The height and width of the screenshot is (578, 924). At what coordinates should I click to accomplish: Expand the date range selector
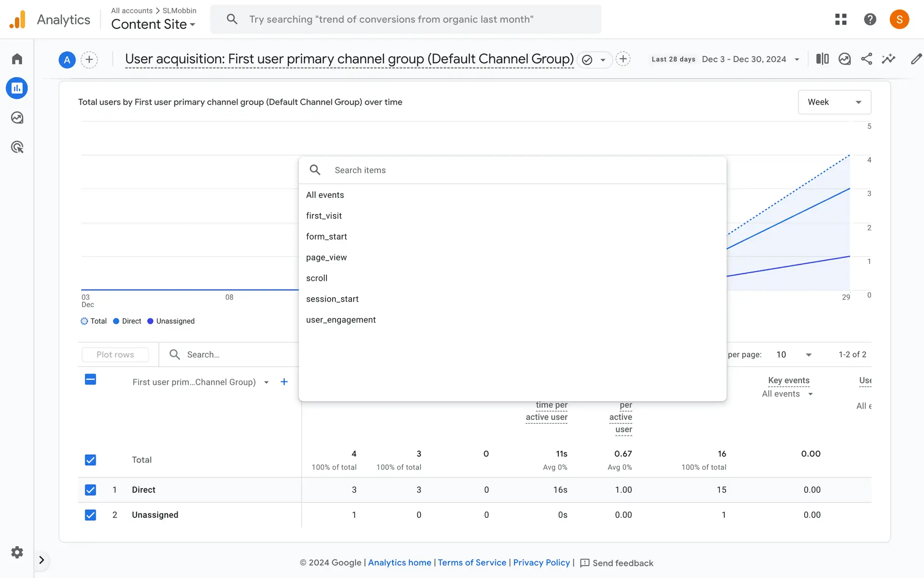pos(750,59)
